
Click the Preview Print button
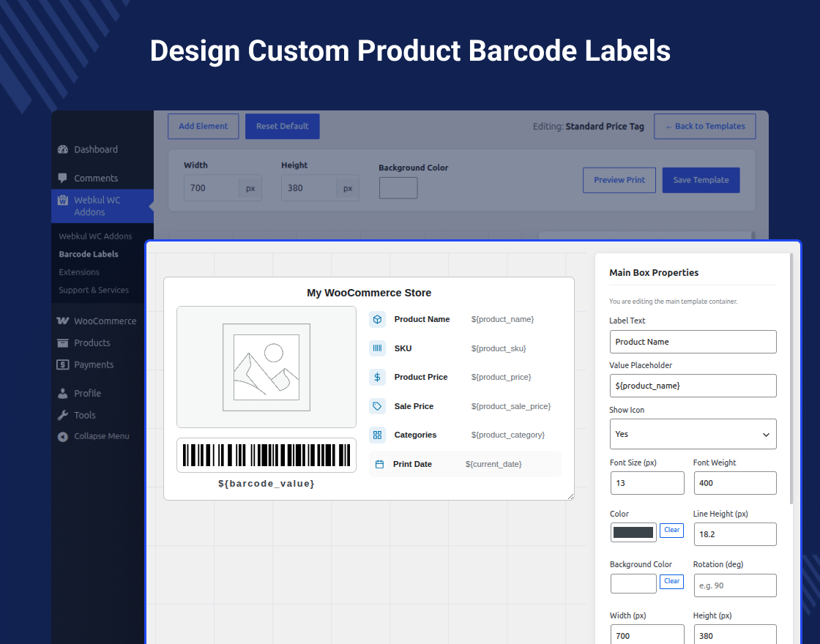619,180
